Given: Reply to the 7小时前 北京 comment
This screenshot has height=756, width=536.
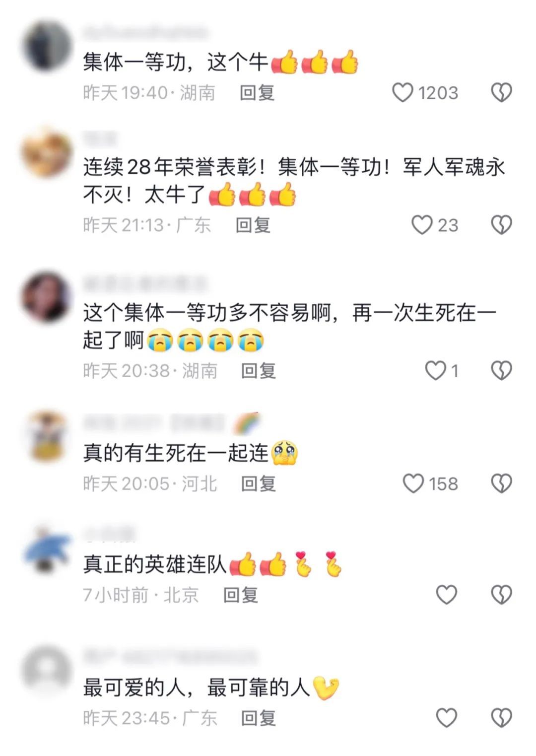Looking at the screenshot, I should coord(241,595).
